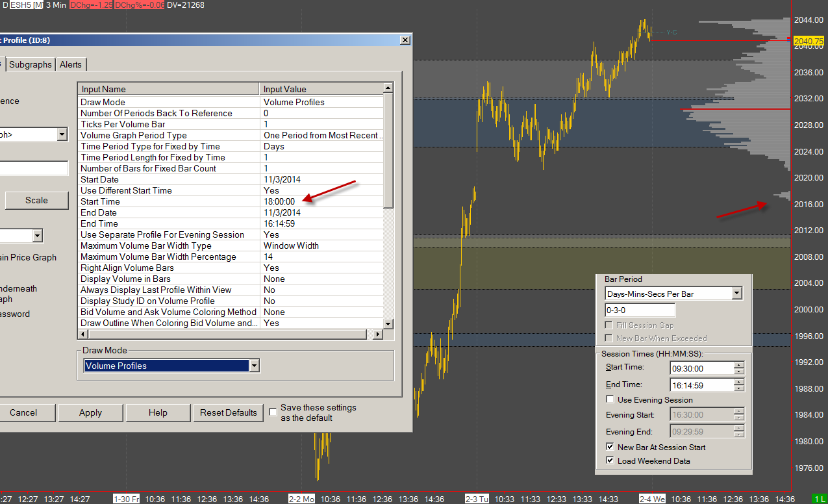The height and width of the screenshot is (504, 828).
Task: Close the Volume Profile settings dialog
Action: tap(405, 40)
